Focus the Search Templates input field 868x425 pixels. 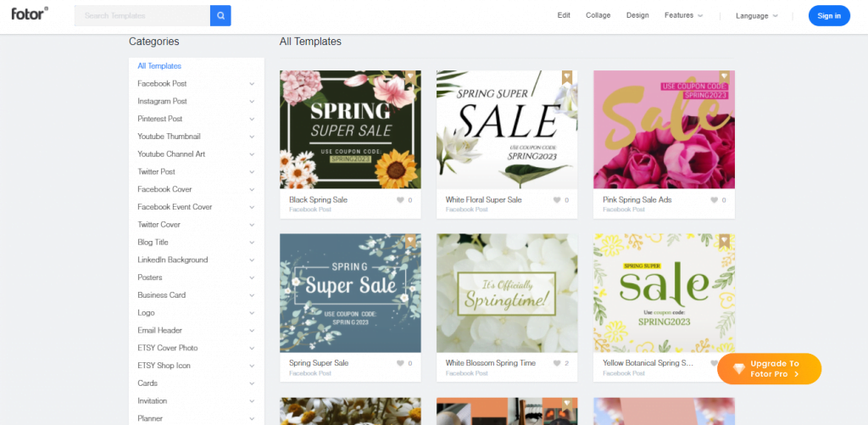pos(142,15)
